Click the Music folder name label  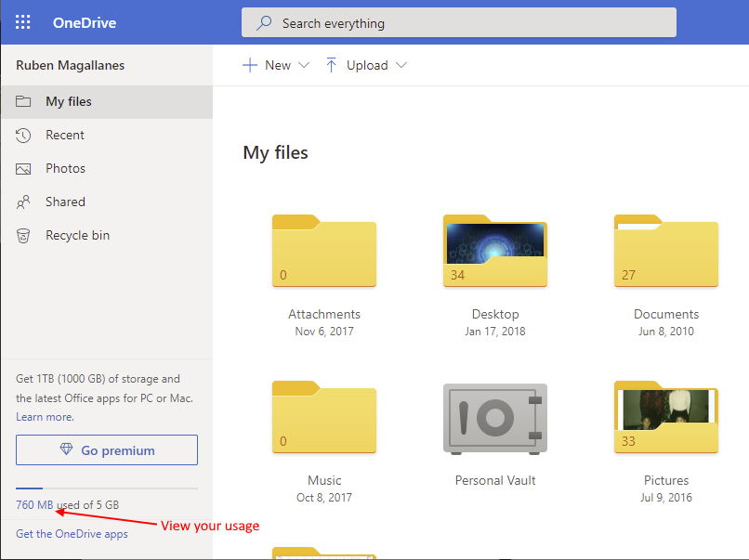(324, 480)
